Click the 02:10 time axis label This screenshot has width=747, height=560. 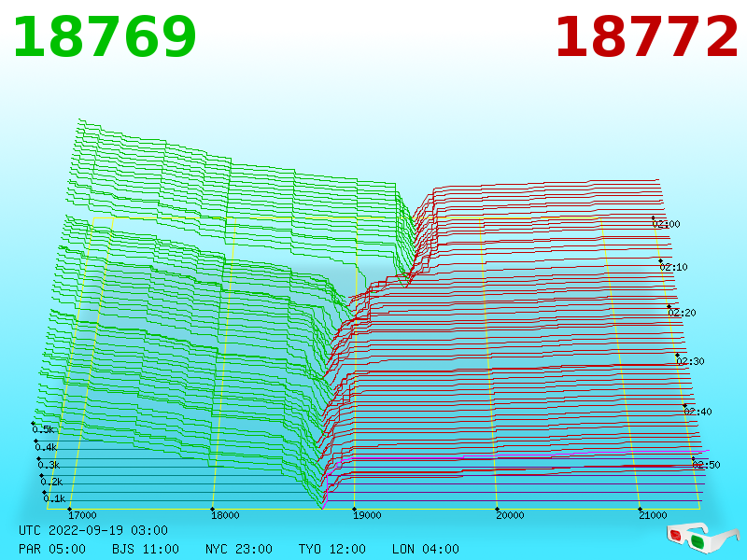[673, 267]
